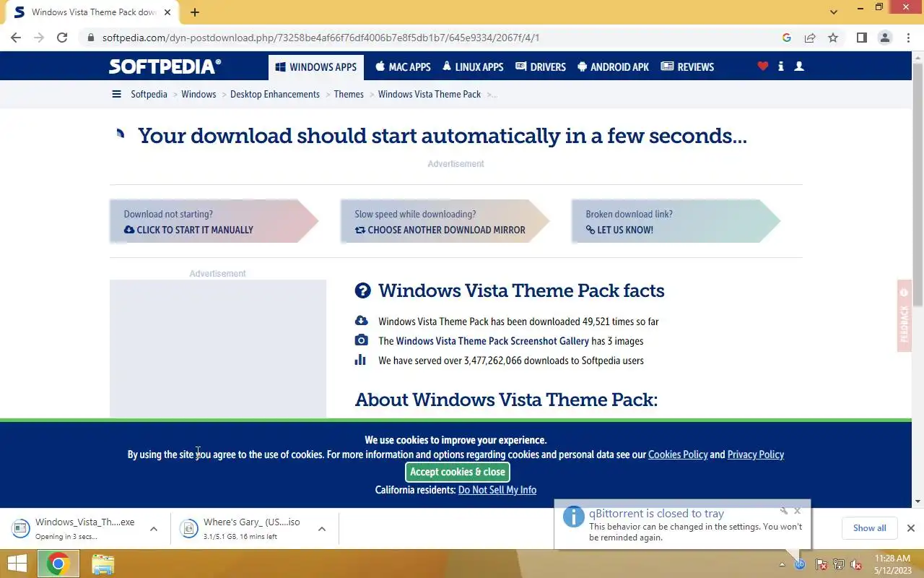Open File Explorer on the taskbar
Image resolution: width=924 pixels, height=578 pixels.
(103, 564)
